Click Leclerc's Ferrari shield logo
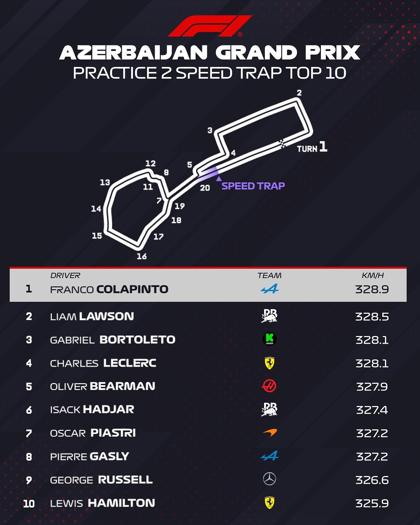This screenshot has width=420, height=525. tap(269, 363)
